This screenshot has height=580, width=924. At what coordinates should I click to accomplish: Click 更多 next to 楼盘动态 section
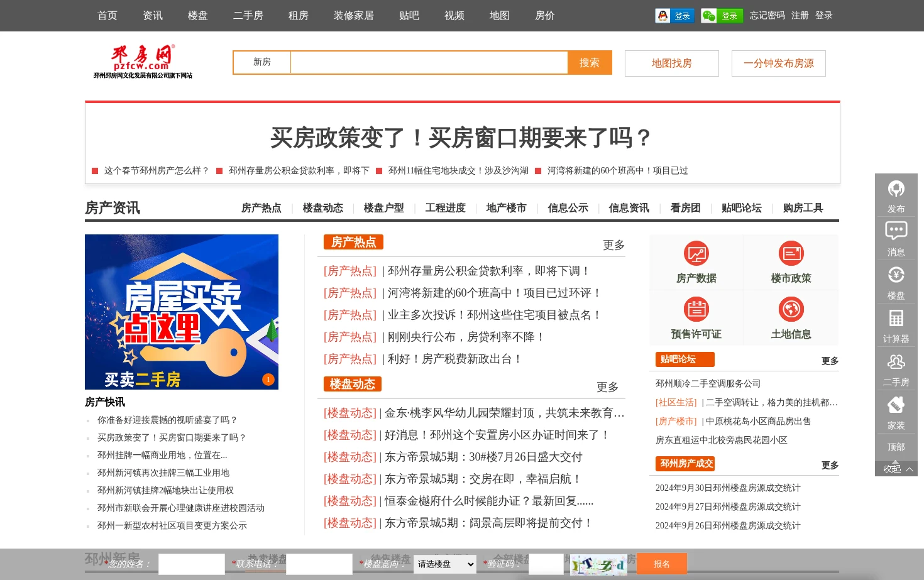[x=607, y=387]
